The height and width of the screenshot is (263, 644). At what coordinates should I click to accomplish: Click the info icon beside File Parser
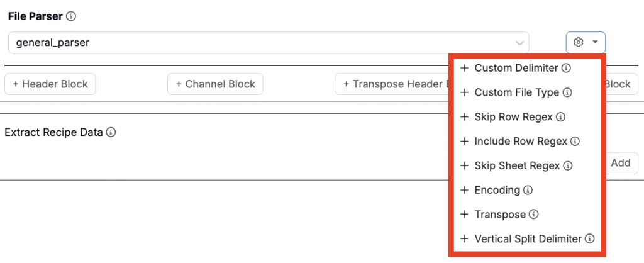tap(71, 16)
